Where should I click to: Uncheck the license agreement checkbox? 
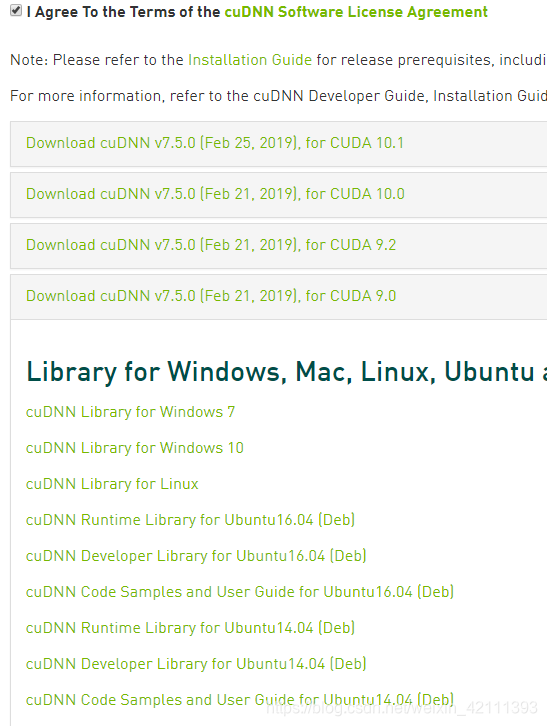[16, 10]
